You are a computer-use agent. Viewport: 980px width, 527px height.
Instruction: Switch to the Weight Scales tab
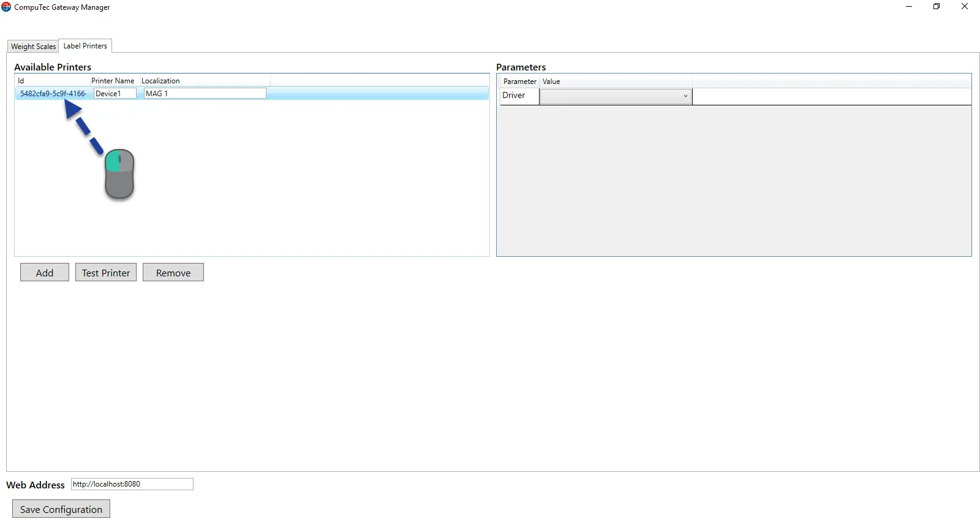33,47
